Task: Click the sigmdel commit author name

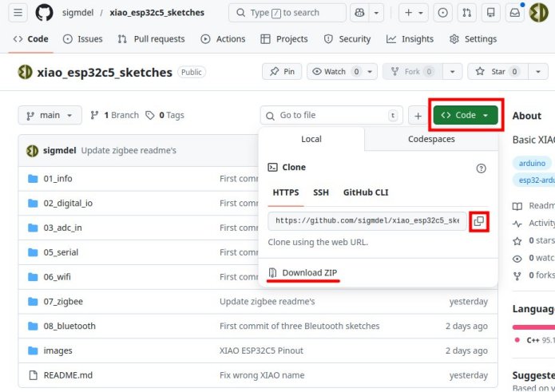Action: (59, 150)
